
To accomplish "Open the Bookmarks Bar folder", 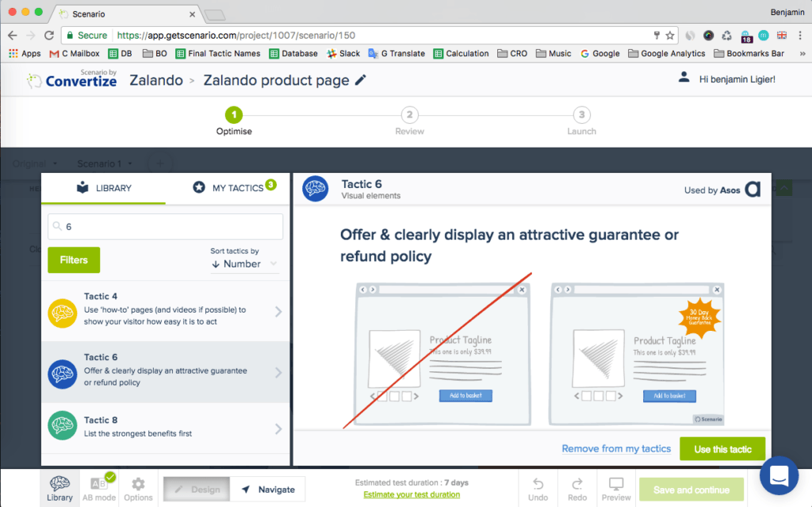I will click(x=749, y=53).
